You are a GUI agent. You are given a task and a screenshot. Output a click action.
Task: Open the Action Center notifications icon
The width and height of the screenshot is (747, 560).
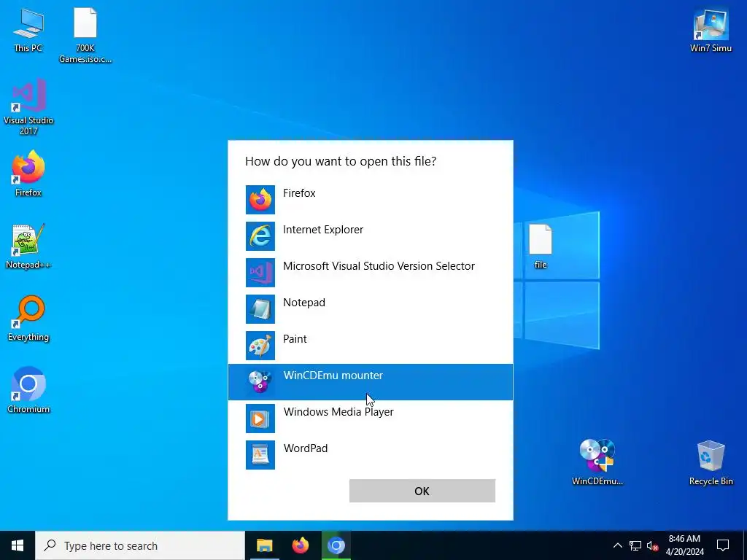point(723,545)
